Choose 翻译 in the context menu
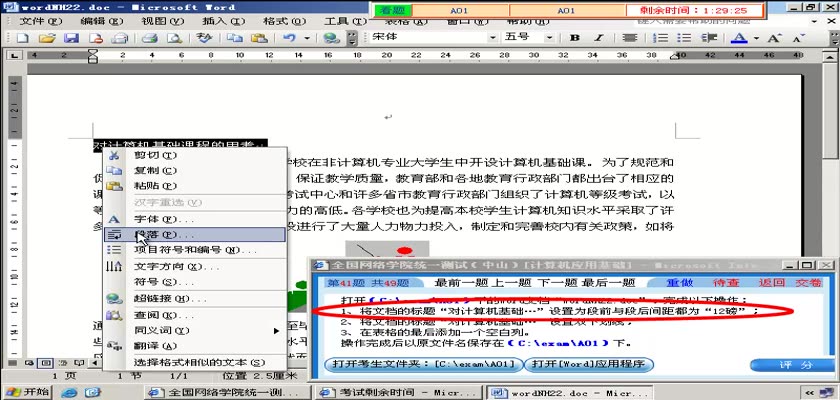This screenshot has width=840, height=400. (x=195, y=346)
